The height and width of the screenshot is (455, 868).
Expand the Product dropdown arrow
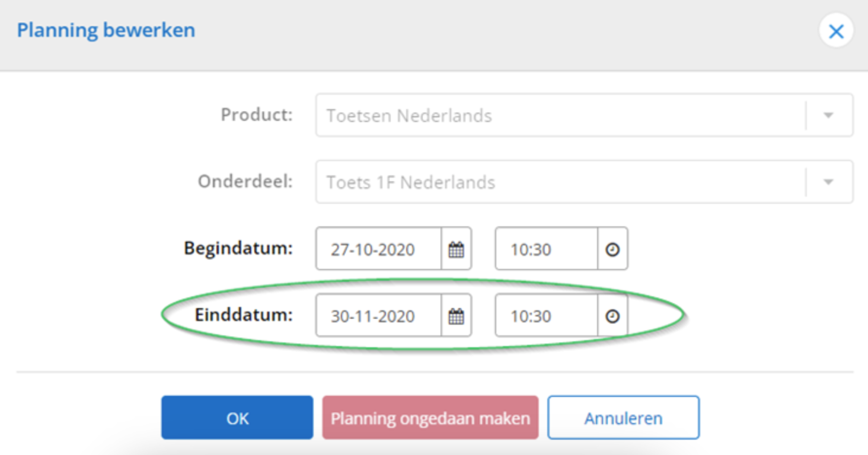tap(829, 116)
